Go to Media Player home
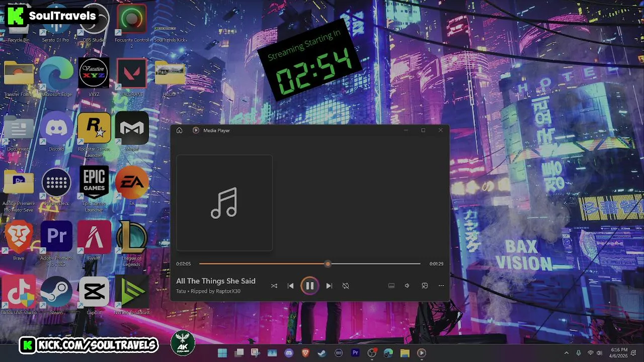644x362 pixels. click(x=179, y=130)
